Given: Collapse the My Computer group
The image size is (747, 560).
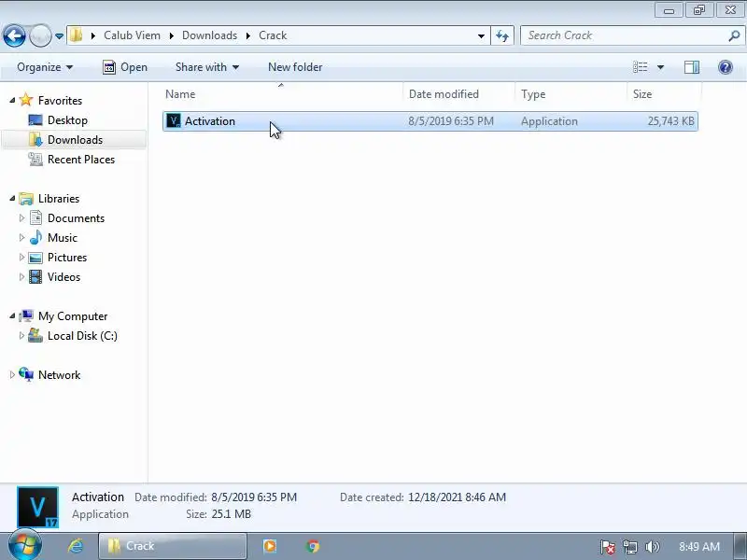Looking at the screenshot, I should (12, 315).
